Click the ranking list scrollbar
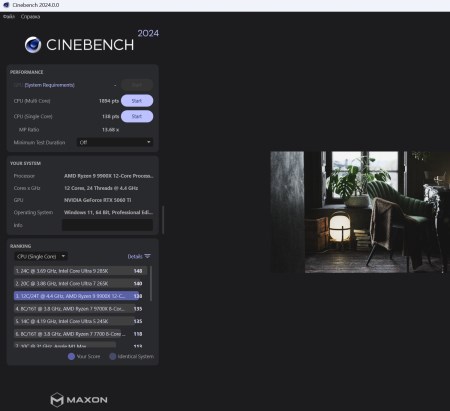This screenshot has width=450, height=411. pyautogui.click(x=151, y=283)
